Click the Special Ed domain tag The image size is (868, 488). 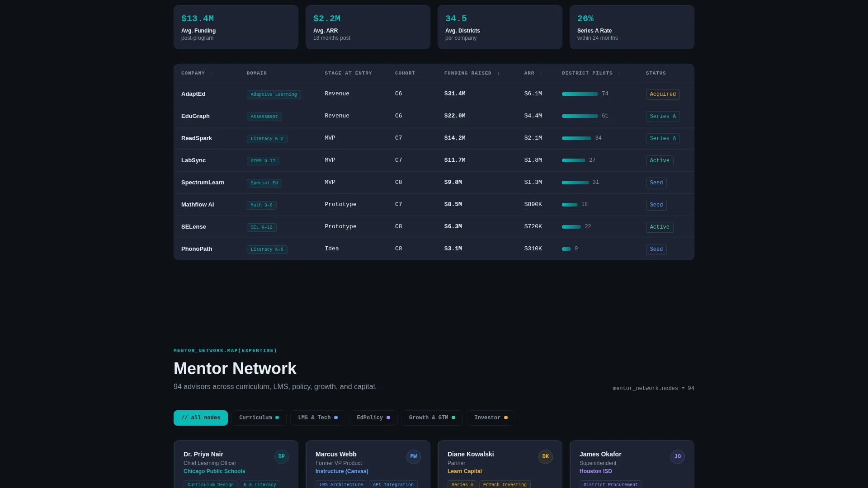[x=264, y=183]
